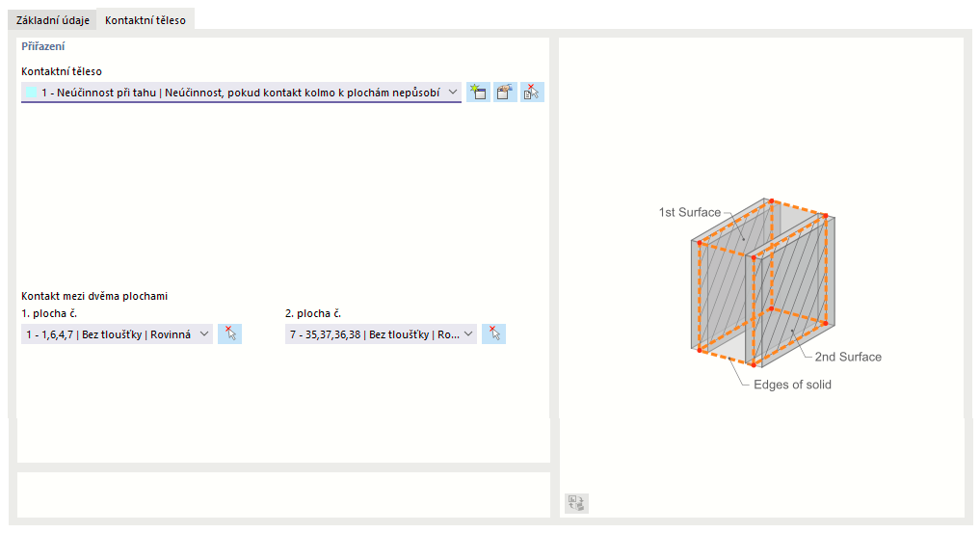Toggle the preview image view button
980x533 pixels.
click(576, 503)
